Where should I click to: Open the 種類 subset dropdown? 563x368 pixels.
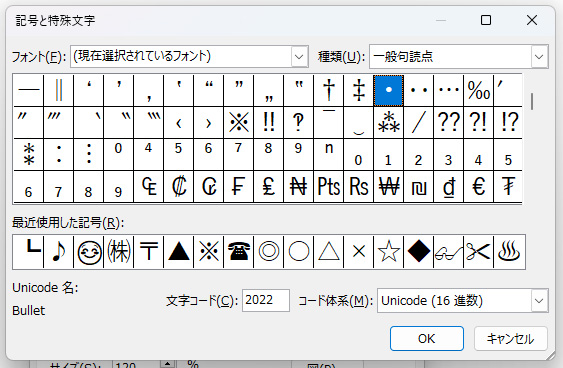539,56
